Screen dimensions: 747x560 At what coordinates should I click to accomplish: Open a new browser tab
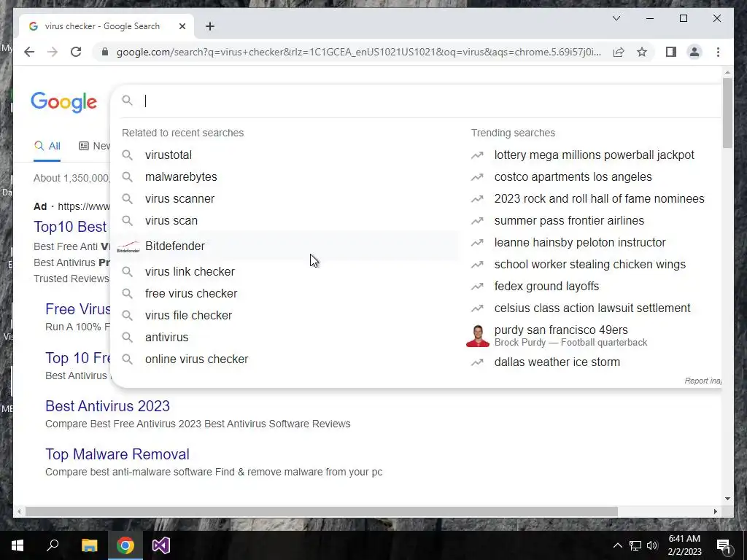[210, 26]
